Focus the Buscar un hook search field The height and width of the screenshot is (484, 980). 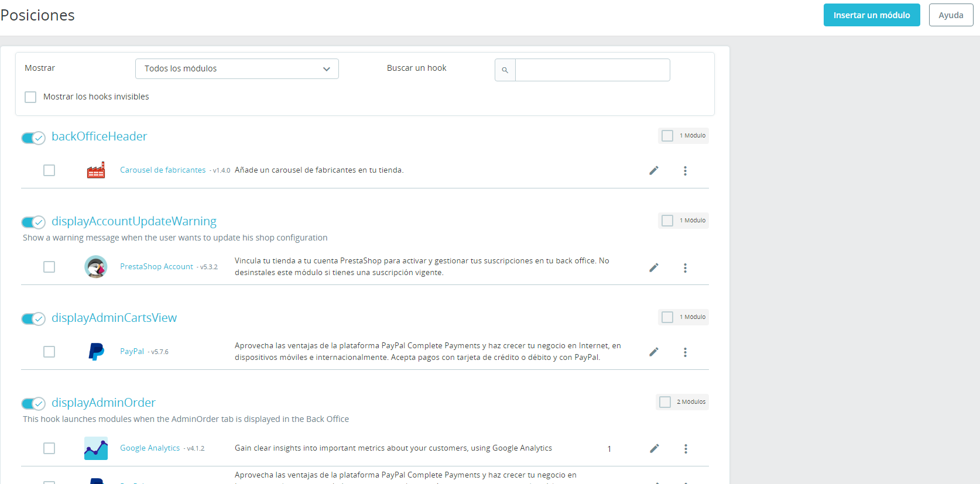[592, 70]
